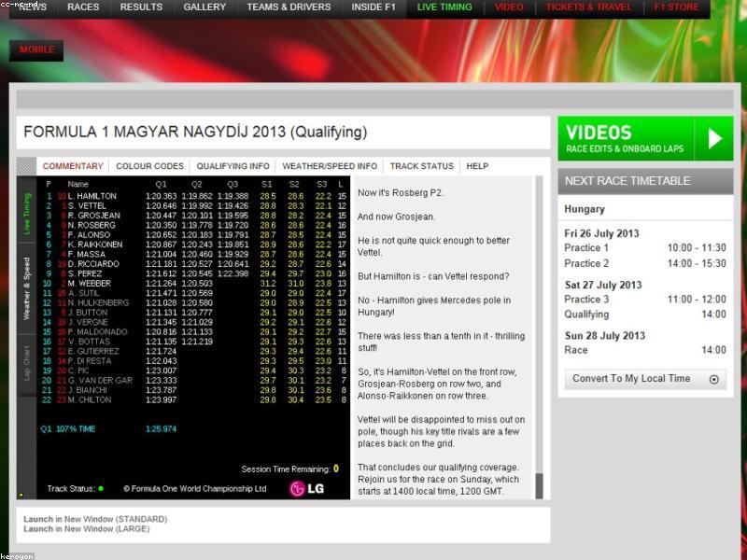Visit the F1 STORE link

click(x=676, y=7)
